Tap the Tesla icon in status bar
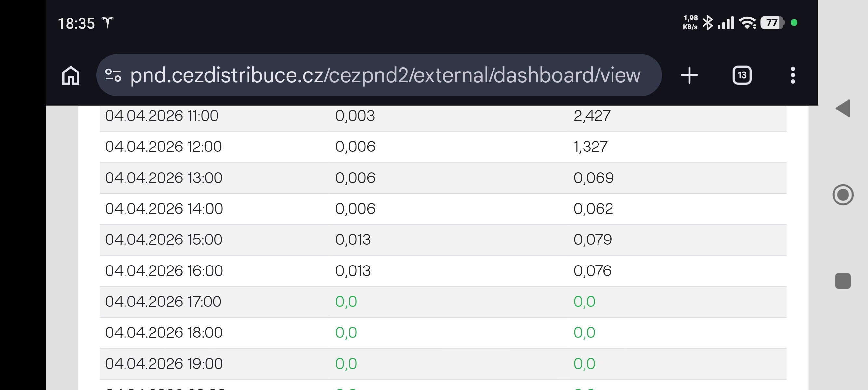The height and width of the screenshot is (390, 868). click(x=108, y=23)
